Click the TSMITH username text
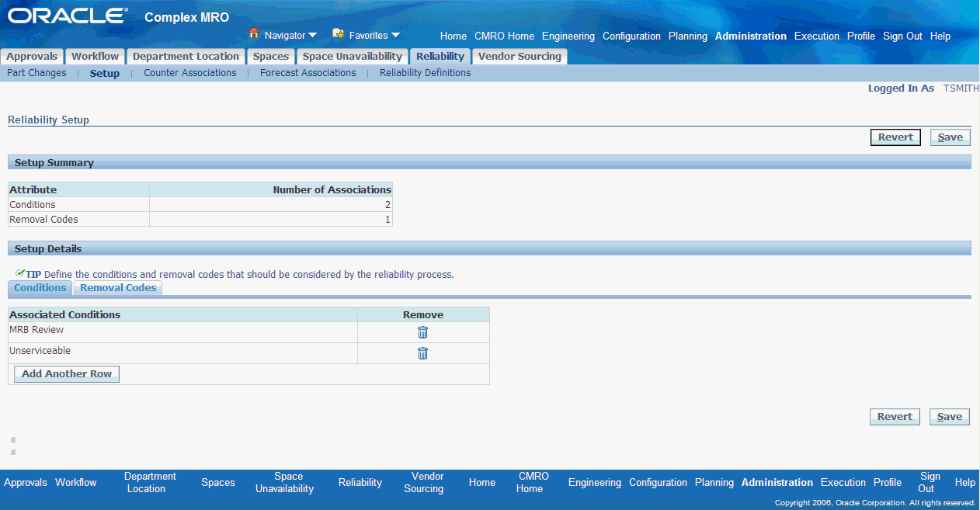Screen dimensions: 980x510 pos(961,88)
